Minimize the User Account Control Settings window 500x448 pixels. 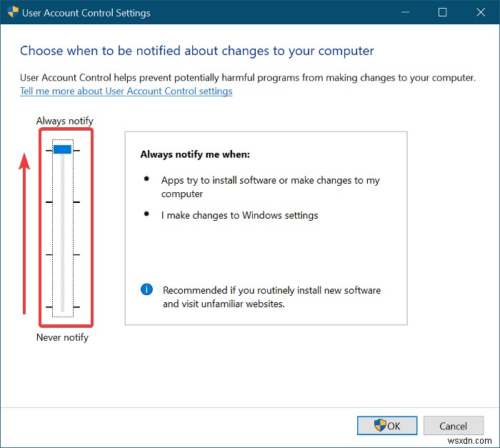[405, 12]
